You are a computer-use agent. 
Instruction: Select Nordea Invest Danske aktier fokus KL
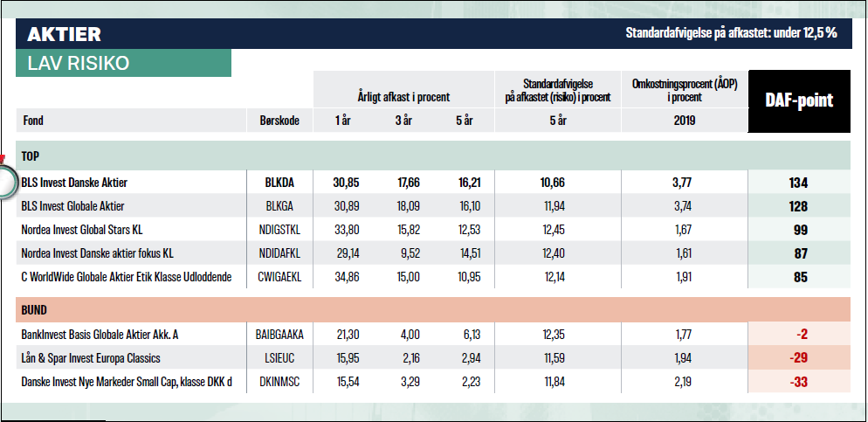pyautogui.click(x=98, y=253)
